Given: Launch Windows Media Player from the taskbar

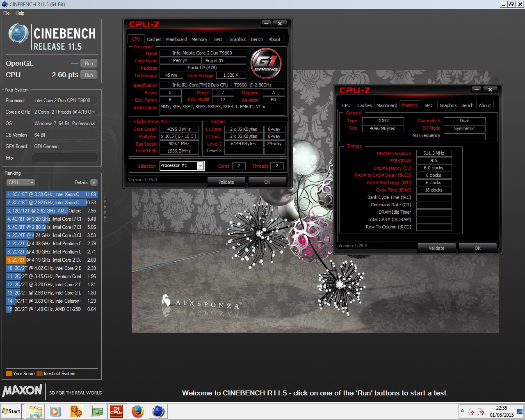Looking at the screenshot, I should point(55,411).
